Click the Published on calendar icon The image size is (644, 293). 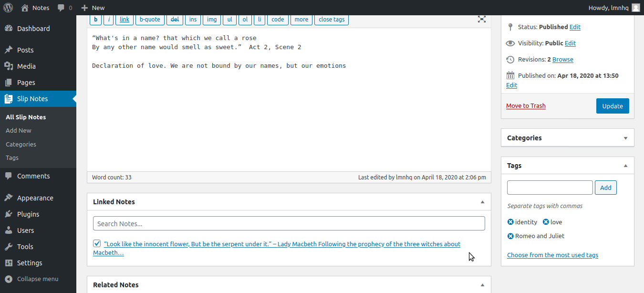click(510, 75)
